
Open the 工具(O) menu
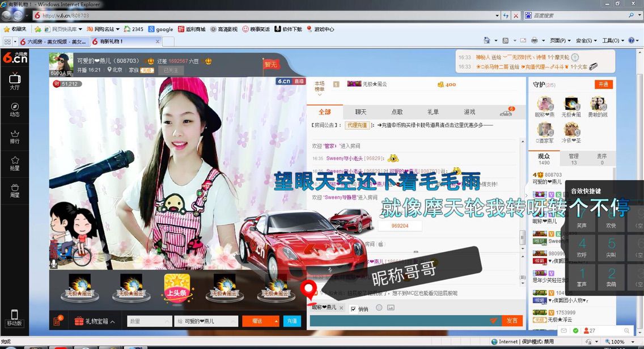click(x=613, y=40)
